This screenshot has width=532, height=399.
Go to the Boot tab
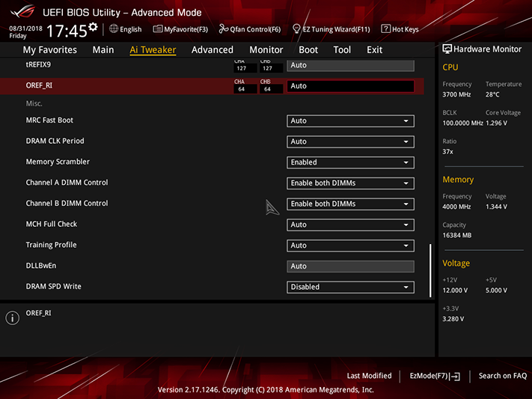tap(308, 50)
